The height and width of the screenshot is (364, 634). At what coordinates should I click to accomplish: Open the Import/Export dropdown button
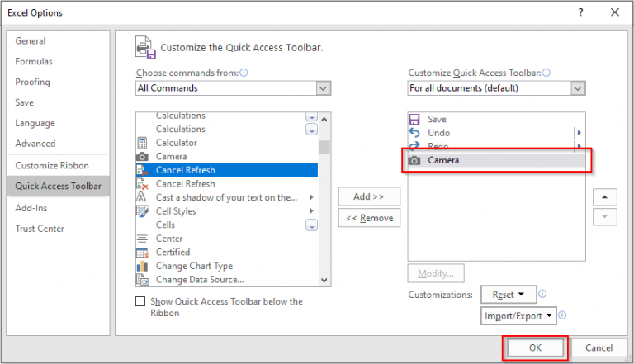click(518, 316)
